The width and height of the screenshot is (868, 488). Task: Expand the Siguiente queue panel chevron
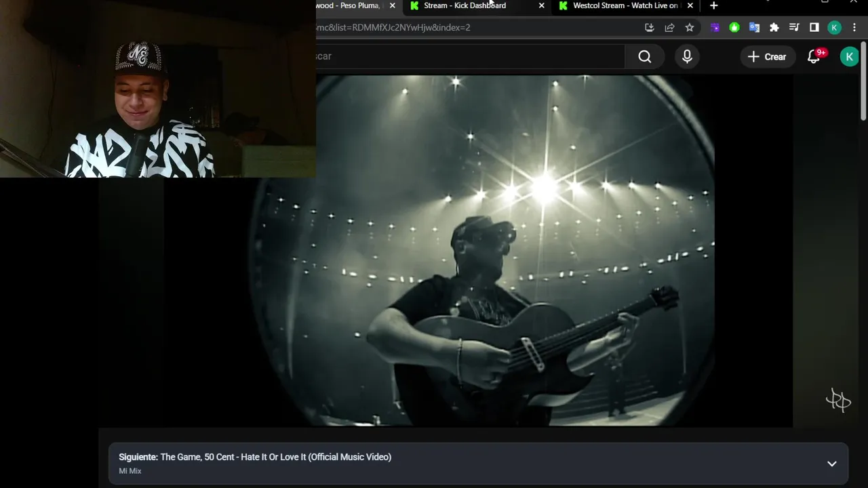[832, 464]
